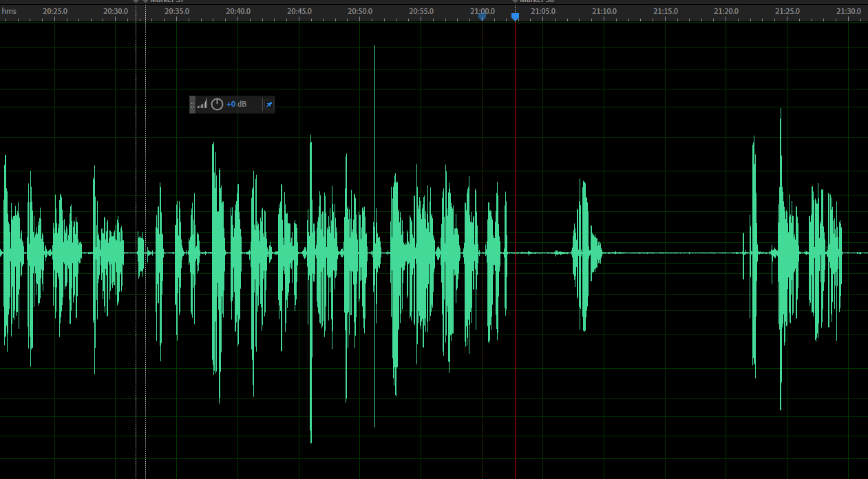868x479 pixels.
Task: Click the 21:10.0 mark on the time ruler
Action: click(604, 11)
